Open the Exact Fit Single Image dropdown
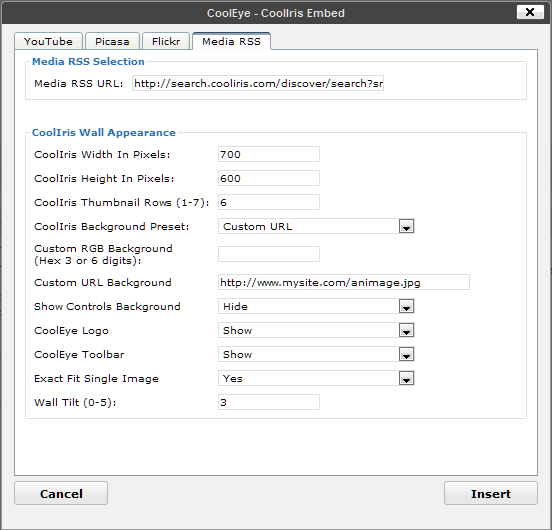Viewport: 552px width, 530px height. [316, 378]
